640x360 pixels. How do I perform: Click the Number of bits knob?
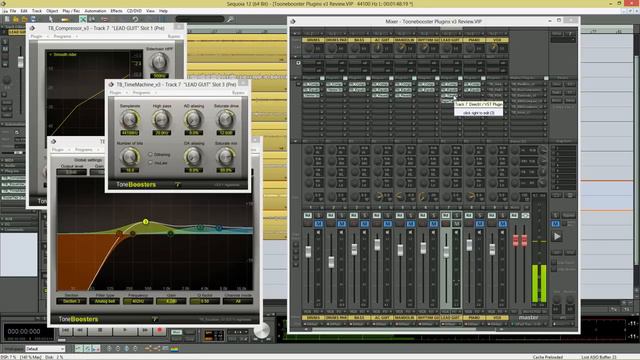[130, 157]
